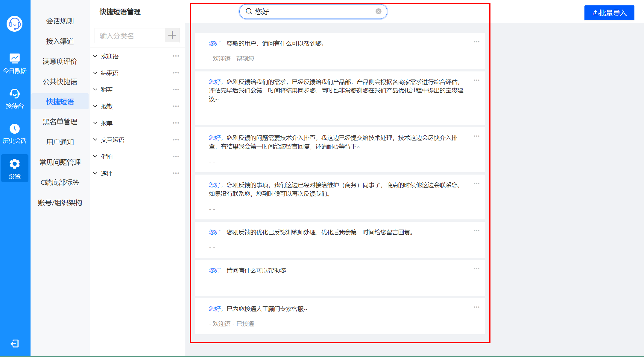Open more options for 稍等 category

(176, 89)
